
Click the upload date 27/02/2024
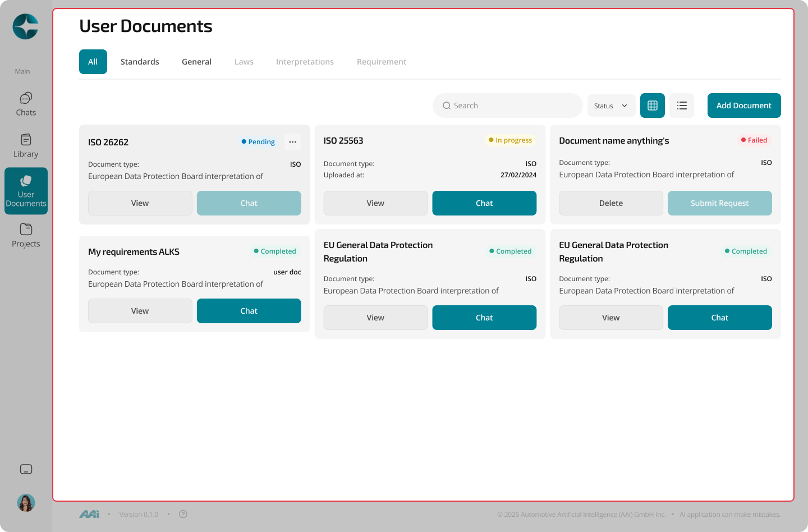click(518, 175)
